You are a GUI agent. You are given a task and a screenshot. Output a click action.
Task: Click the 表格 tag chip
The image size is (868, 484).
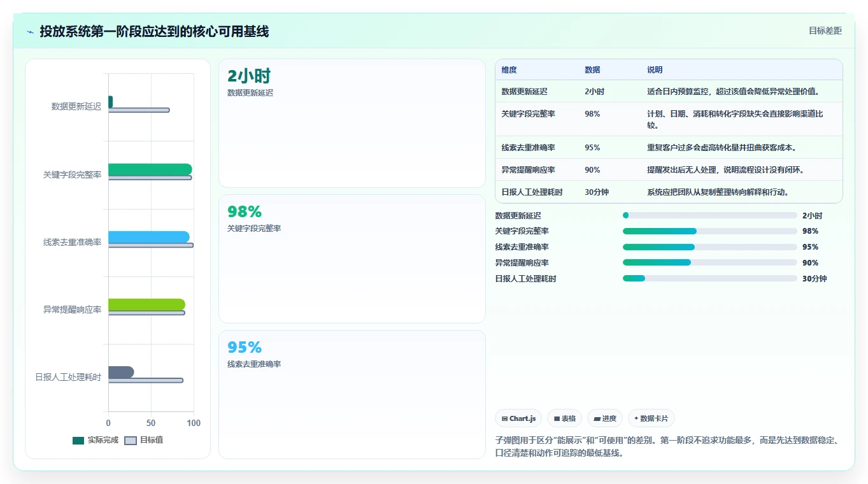point(564,418)
